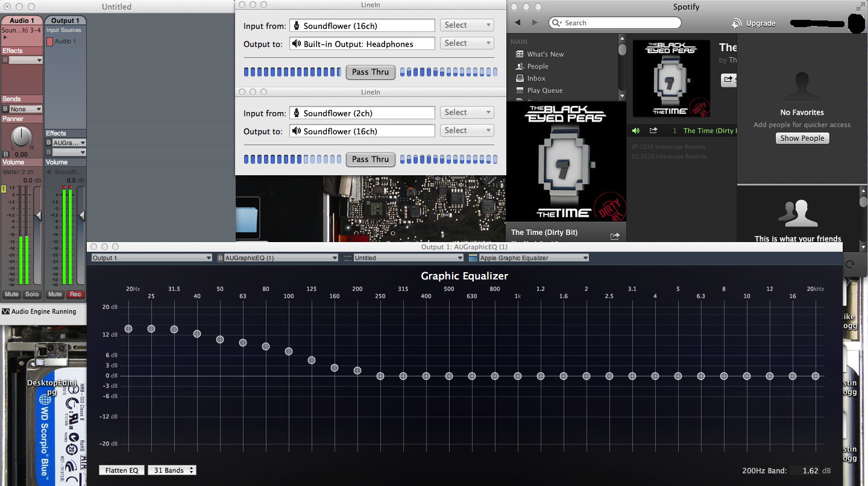Click the Built-in Output: Headphones field
This screenshot has height=486, width=868.
pos(362,43)
